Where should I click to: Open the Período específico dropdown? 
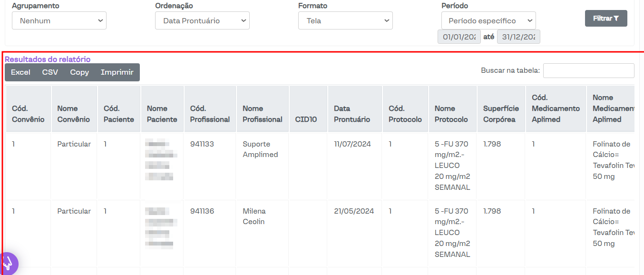[488, 20]
